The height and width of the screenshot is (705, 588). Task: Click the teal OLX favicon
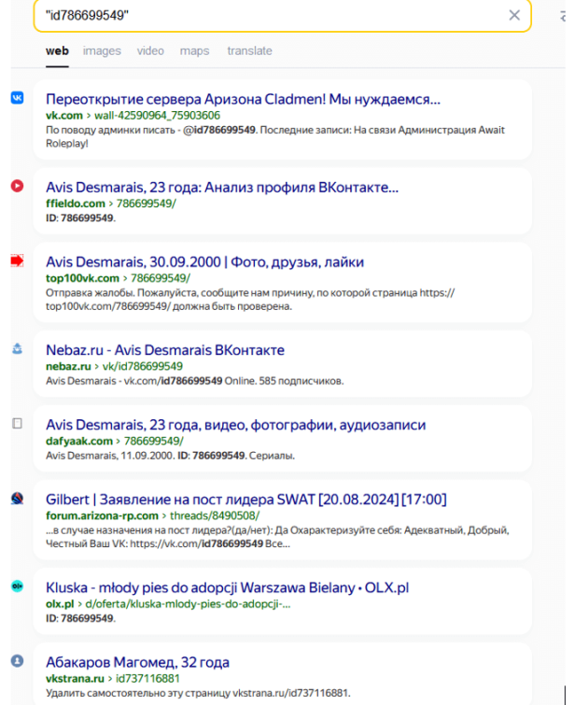coord(17,585)
